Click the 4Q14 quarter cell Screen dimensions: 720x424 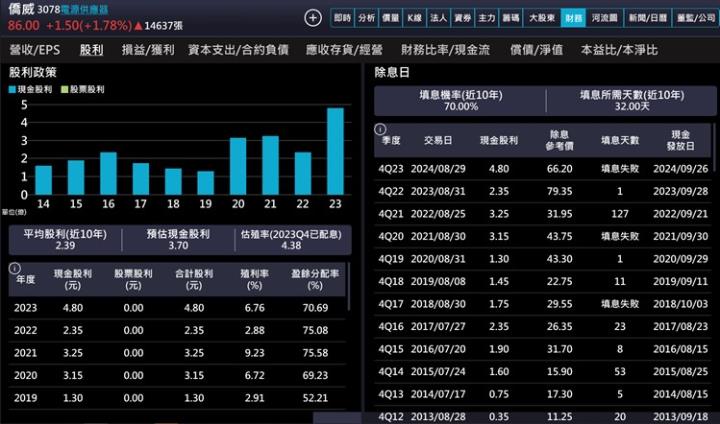click(x=391, y=371)
